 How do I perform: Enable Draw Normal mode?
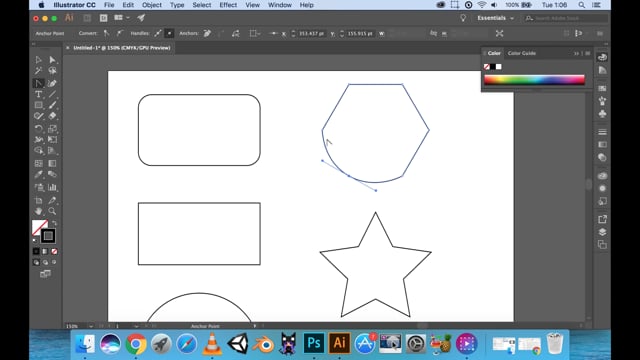pyautogui.click(x=36, y=262)
